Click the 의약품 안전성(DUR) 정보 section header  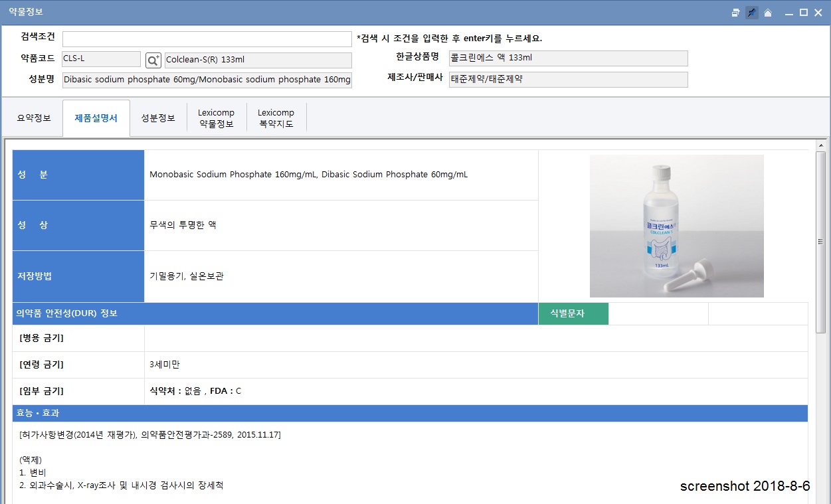[275, 313]
